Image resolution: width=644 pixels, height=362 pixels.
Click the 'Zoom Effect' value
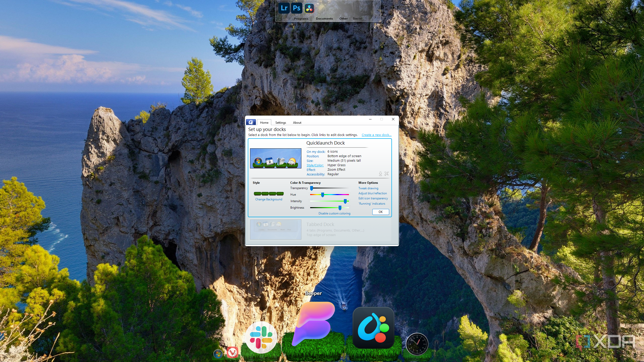point(336,170)
